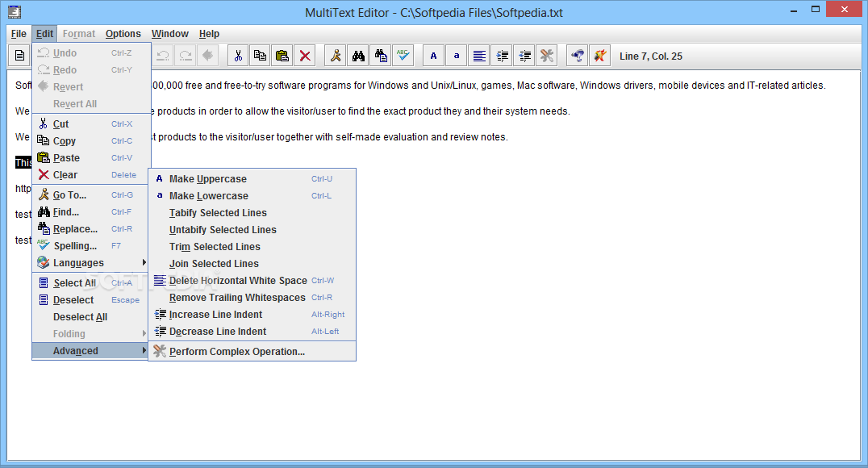Click the Complex Operation tools toolbar icon

[547, 56]
